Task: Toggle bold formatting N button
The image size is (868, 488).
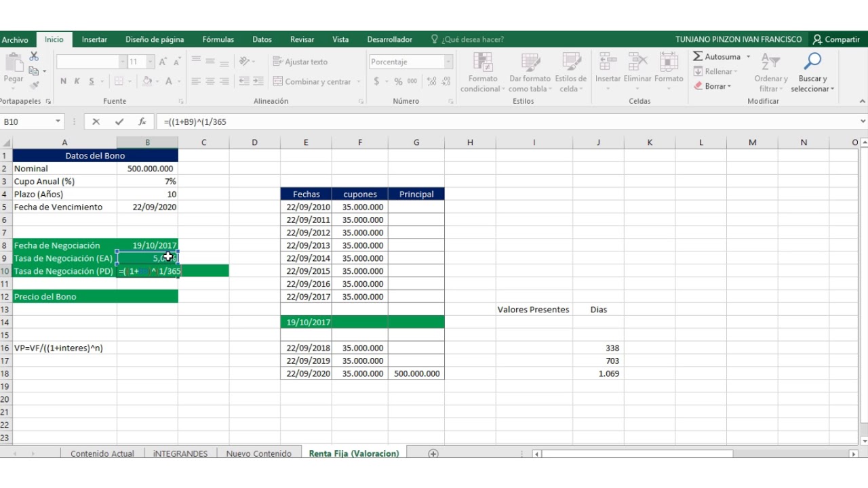Action: [64, 81]
